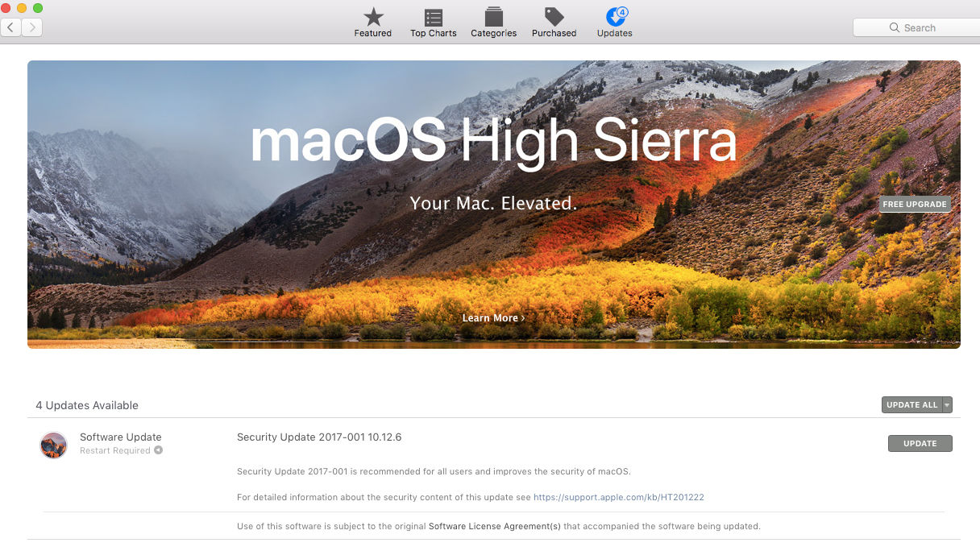Click the Software Update macOS Sierra icon
This screenshot has height=551, width=980.
54,445
